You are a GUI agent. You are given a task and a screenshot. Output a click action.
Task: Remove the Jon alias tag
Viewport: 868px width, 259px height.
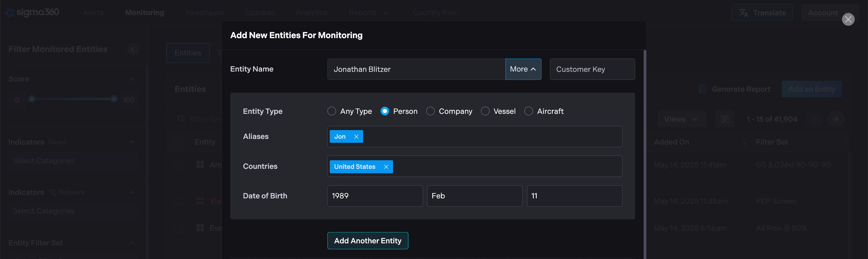tap(356, 137)
